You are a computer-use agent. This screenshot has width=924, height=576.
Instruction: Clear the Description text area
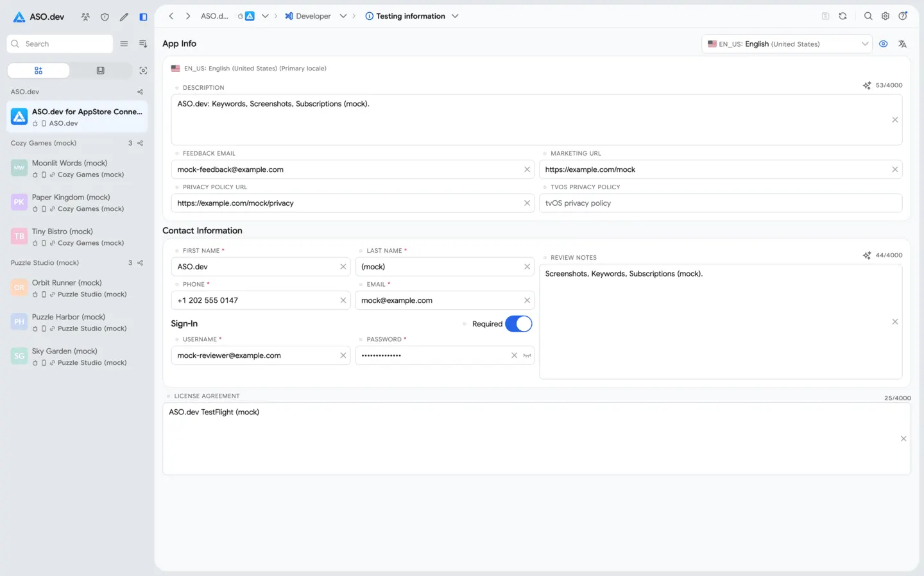(x=894, y=120)
